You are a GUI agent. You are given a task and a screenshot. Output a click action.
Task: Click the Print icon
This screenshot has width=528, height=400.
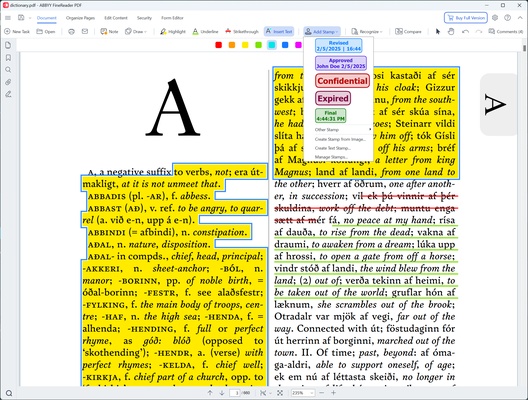[x=71, y=31]
